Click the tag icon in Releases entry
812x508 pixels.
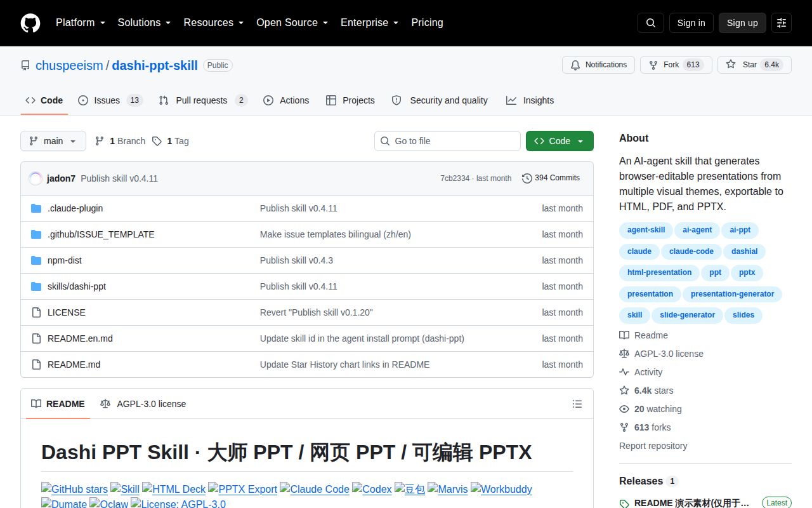click(x=624, y=504)
